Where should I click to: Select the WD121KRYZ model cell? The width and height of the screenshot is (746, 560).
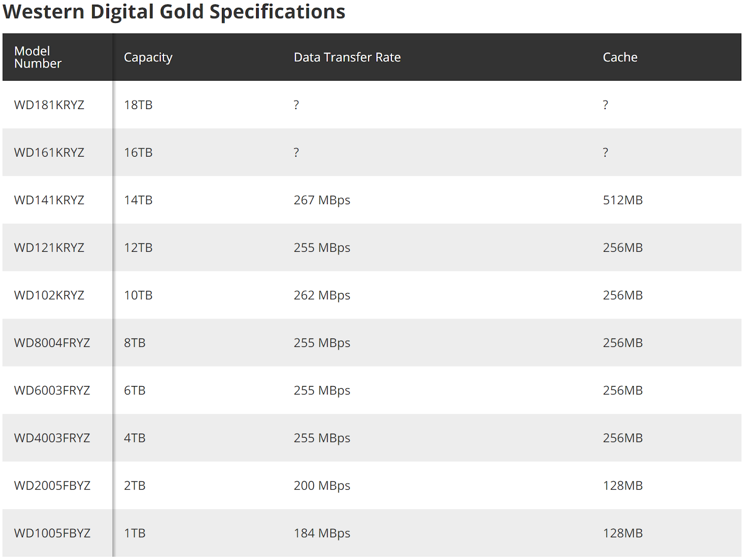[x=49, y=248]
